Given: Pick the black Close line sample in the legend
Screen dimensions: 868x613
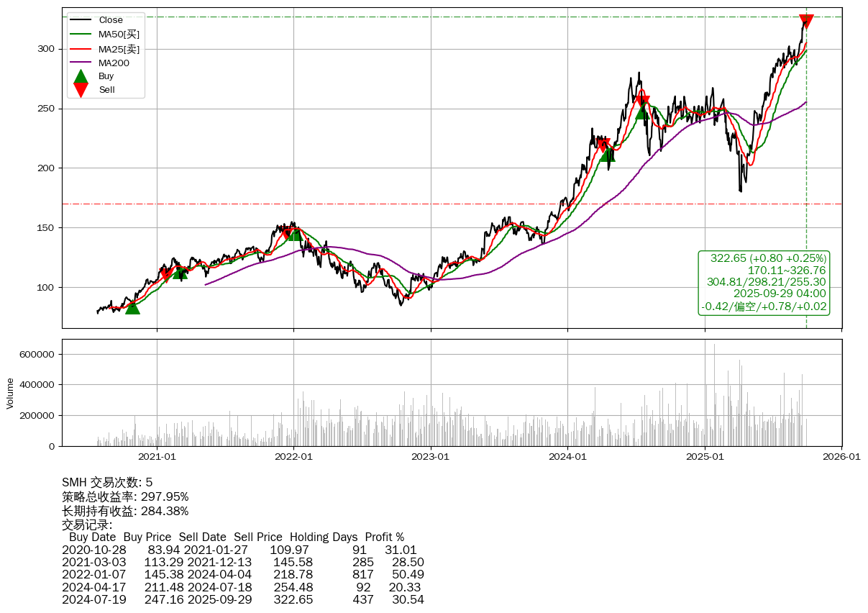Looking at the screenshot, I should (x=81, y=20).
